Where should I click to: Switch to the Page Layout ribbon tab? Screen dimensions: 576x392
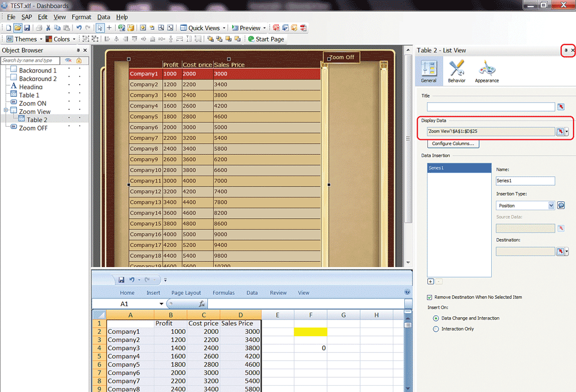pyautogui.click(x=186, y=293)
